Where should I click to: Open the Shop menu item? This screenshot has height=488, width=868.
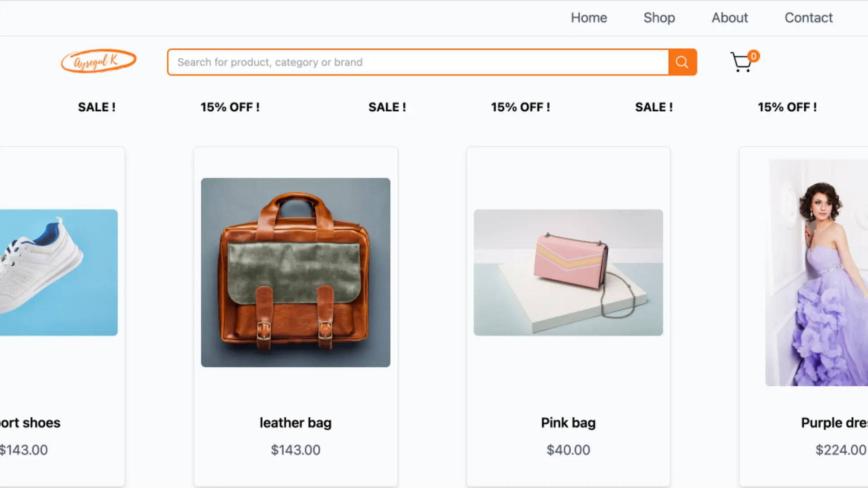(659, 18)
